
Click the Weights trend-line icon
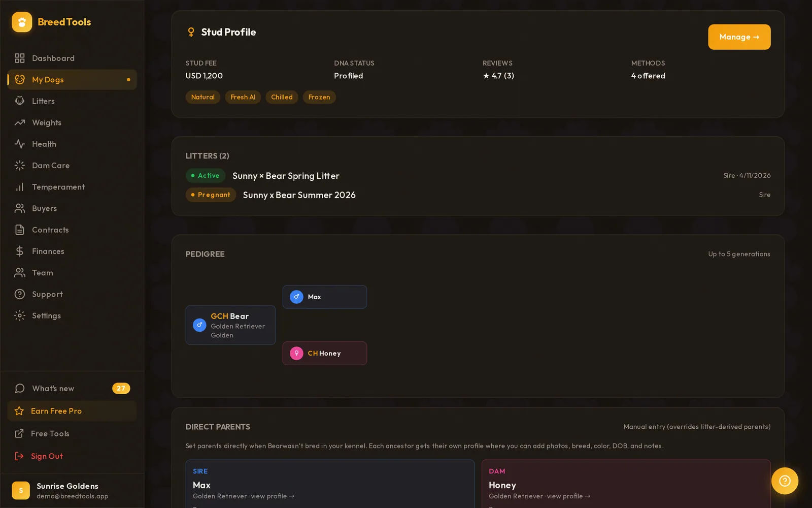[x=20, y=122]
